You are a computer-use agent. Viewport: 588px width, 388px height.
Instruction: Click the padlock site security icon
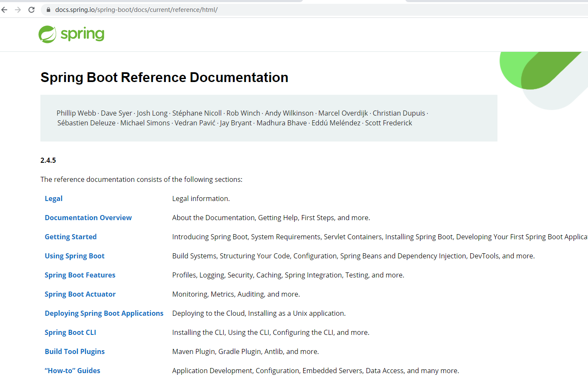click(x=48, y=10)
